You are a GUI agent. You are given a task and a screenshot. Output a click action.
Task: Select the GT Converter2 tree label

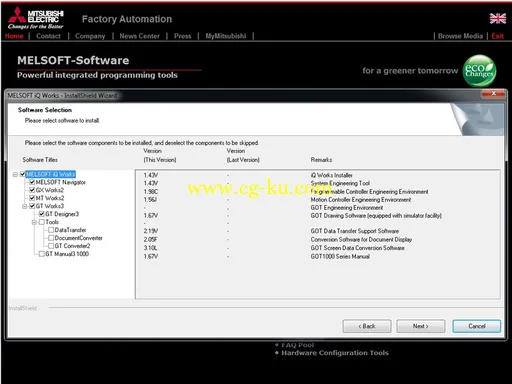pos(72,246)
